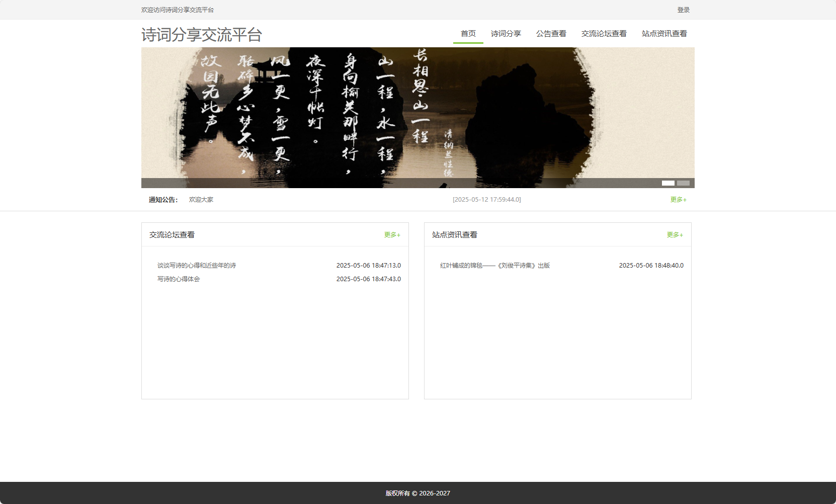The image size is (836, 504).
Task: Click 更多+ beside the 通知公告 bar
Action: click(678, 199)
